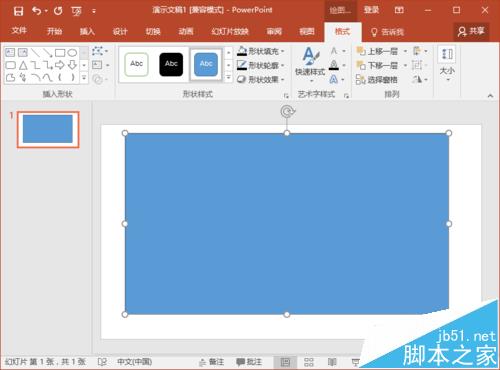Click the 共享 (Share) button
This screenshot has width=500, height=370.
pyautogui.click(x=471, y=31)
